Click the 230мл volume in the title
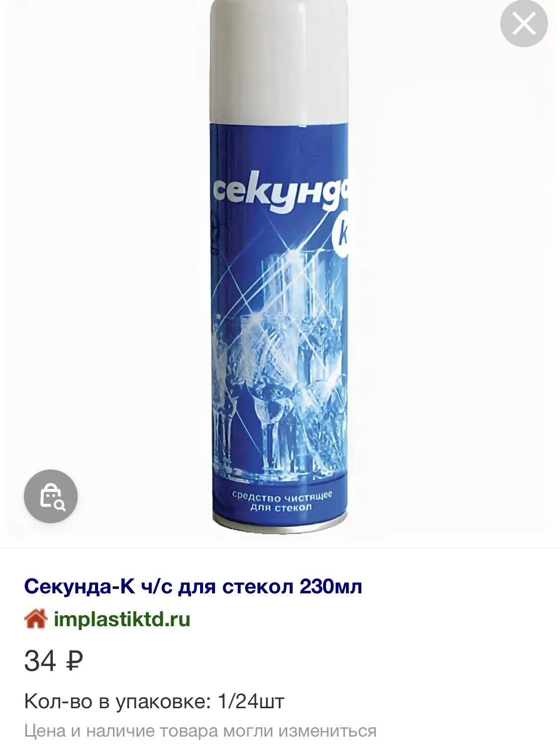This screenshot has width=560, height=756. [331, 586]
